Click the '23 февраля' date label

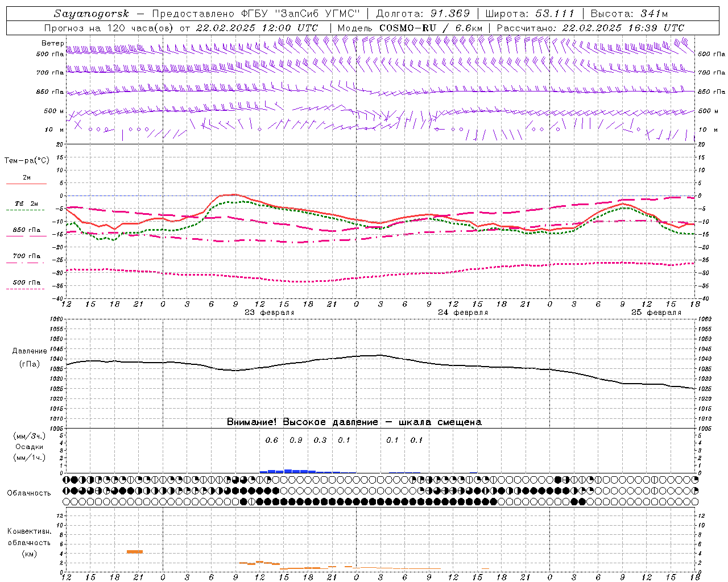click(x=270, y=313)
